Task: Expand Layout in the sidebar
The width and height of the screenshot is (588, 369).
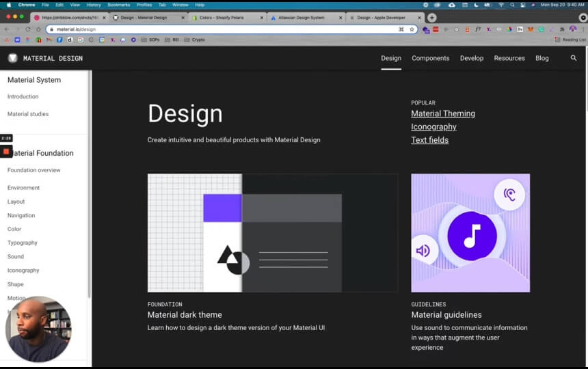Action: tap(16, 202)
